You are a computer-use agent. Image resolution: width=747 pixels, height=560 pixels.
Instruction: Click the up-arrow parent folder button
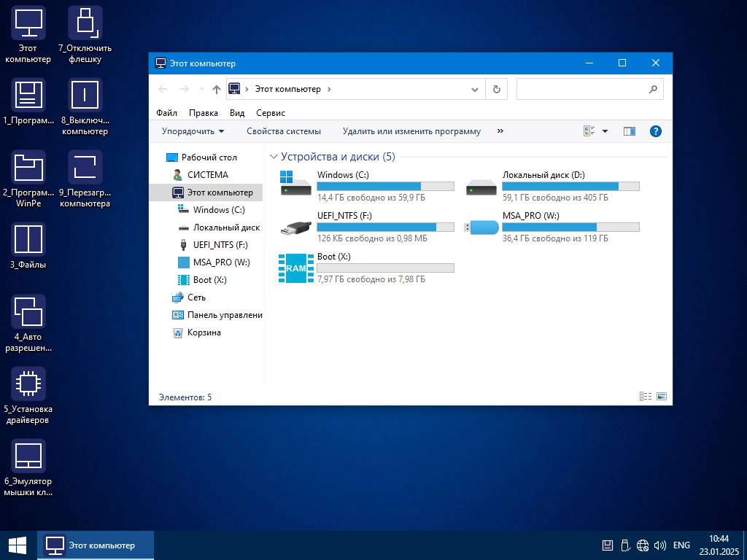point(216,89)
